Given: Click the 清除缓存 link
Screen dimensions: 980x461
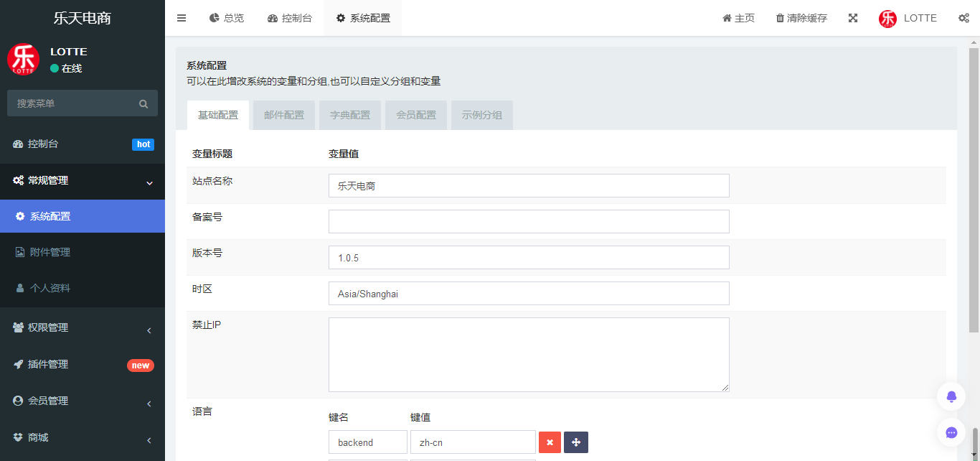Looking at the screenshot, I should tap(801, 18).
